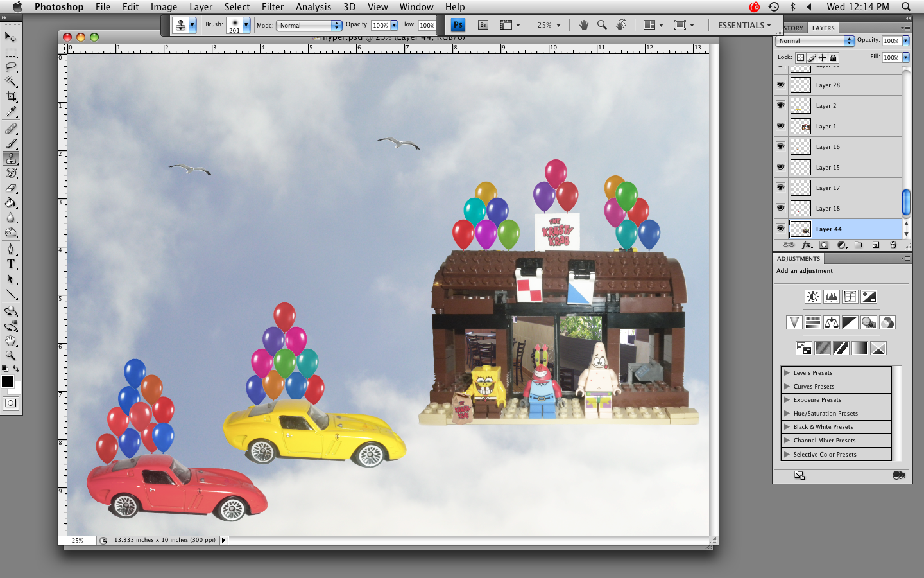This screenshot has height=578, width=924.
Task: Click layers panel scrollbar thumb
Action: point(906,202)
